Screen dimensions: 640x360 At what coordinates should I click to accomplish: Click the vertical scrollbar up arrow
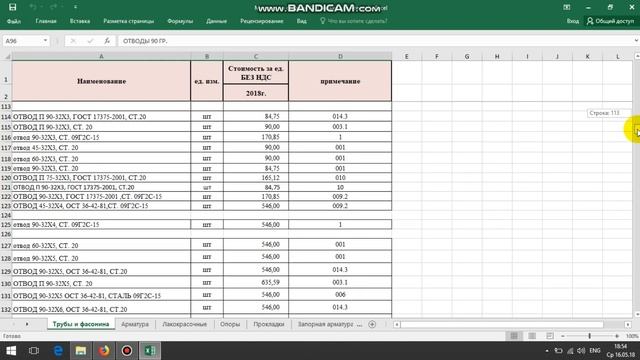[636, 56]
